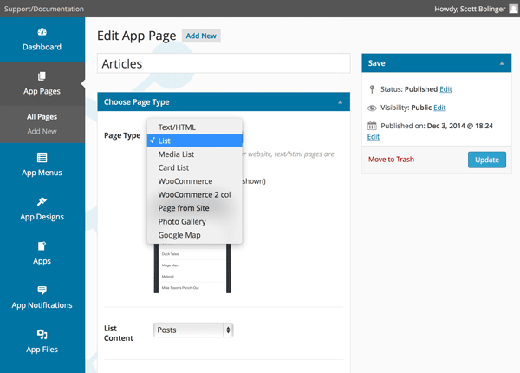Open the App Notifications label
Image resolution: width=520 pixels, height=373 pixels.
[x=42, y=305]
